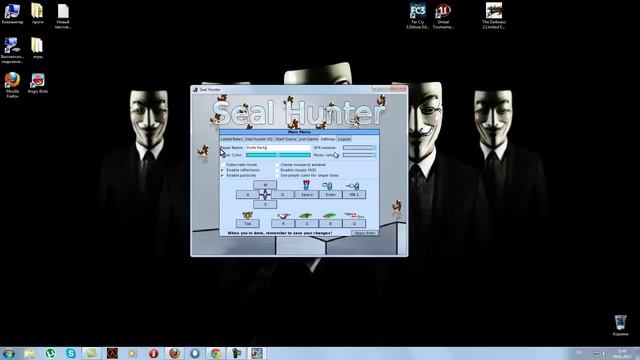Click the W move-up key binding button

(x=265, y=185)
